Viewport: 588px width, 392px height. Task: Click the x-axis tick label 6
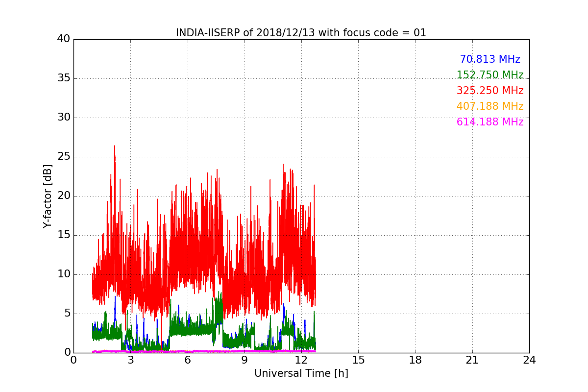pos(187,360)
